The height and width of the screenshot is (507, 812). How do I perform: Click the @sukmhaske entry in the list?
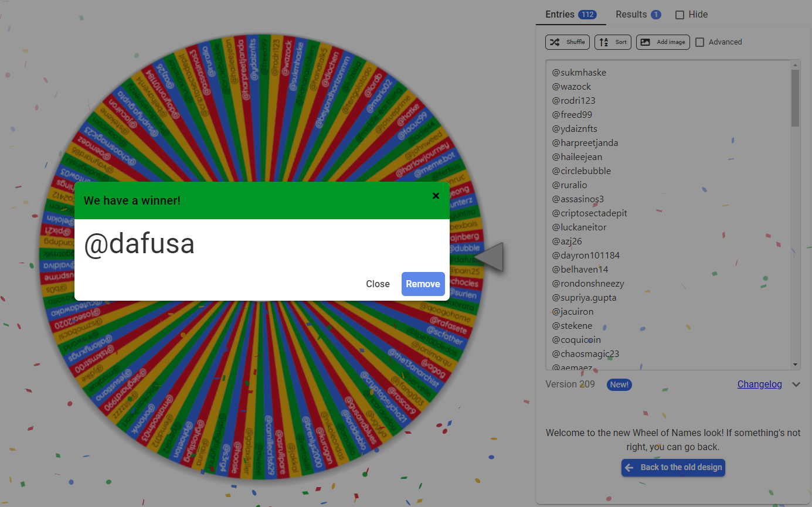(x=579, y=73)
